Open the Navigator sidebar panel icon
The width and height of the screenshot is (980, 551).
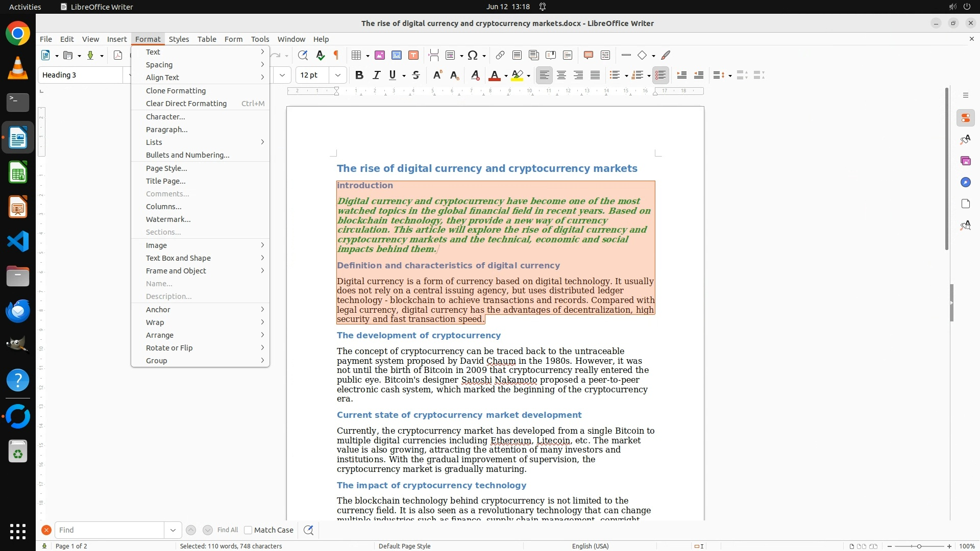pos(965,183)
